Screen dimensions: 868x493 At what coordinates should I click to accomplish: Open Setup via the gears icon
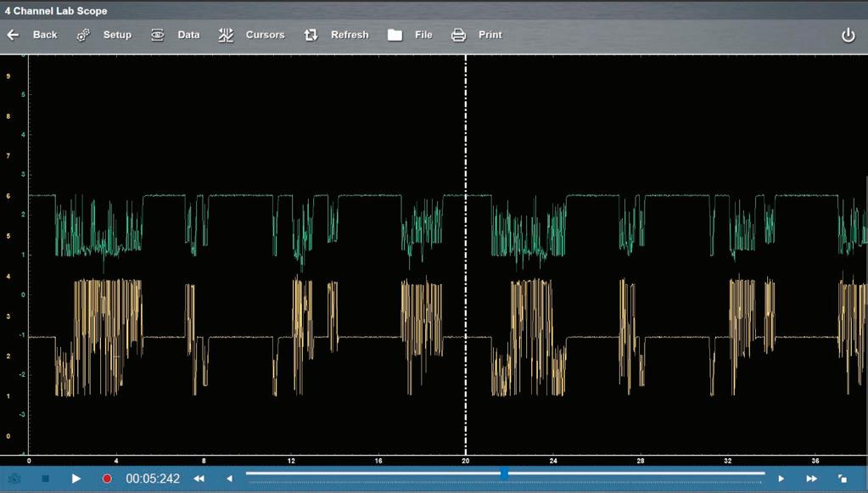pyautogui.click(x=83, y=35)
